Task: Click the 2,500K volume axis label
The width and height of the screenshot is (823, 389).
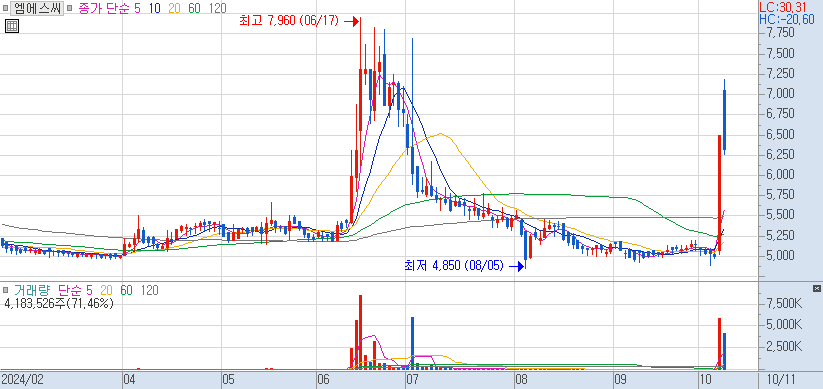Action: [784, 347]
